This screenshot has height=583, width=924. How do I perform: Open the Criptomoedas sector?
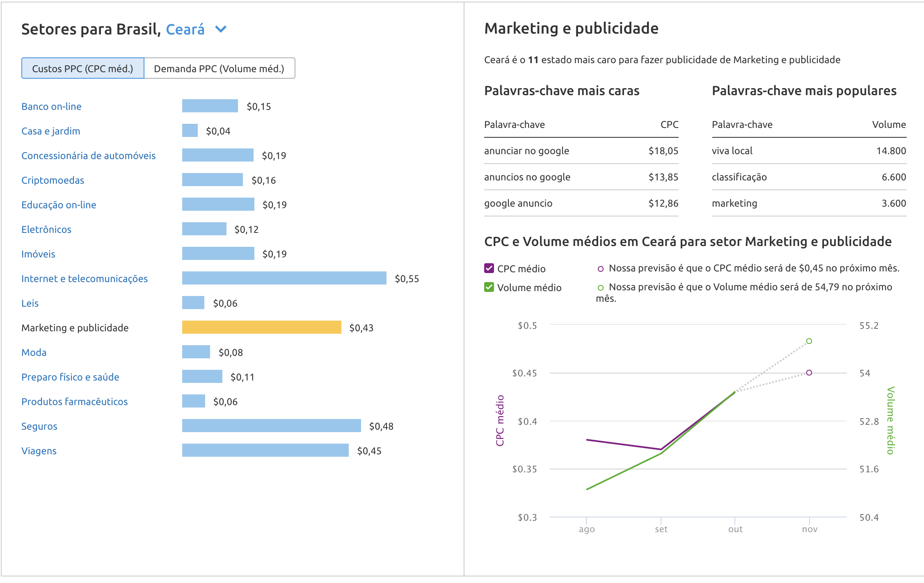click(53, 180)
